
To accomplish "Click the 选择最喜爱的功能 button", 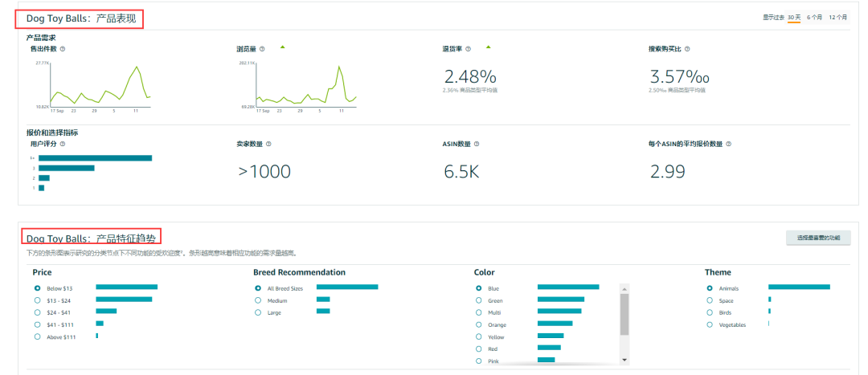I will coord(818,238).
